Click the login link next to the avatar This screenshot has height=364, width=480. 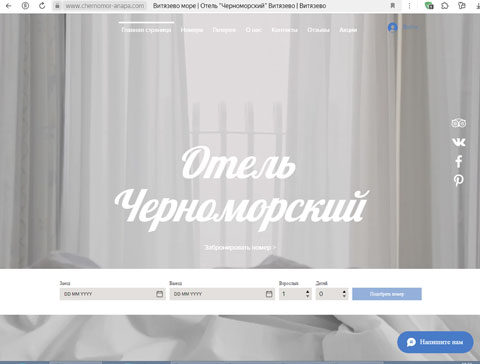[x=410, y=27]
